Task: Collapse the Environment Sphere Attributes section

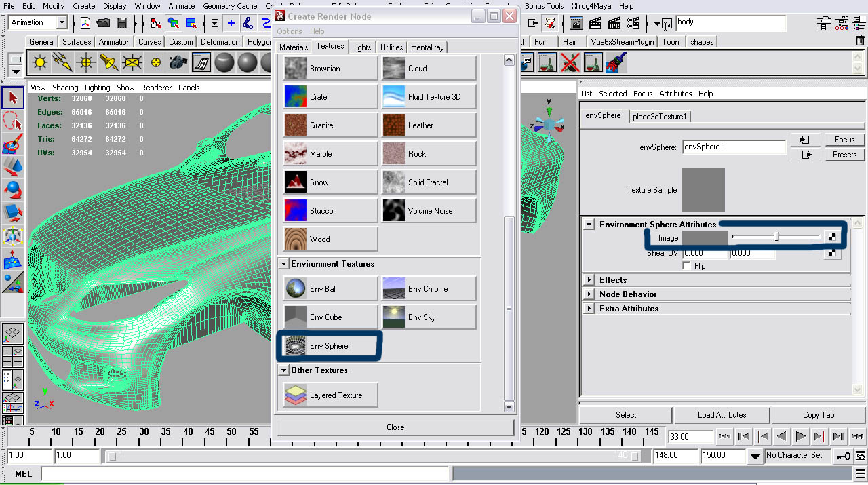Action: (x=589, y=225)
